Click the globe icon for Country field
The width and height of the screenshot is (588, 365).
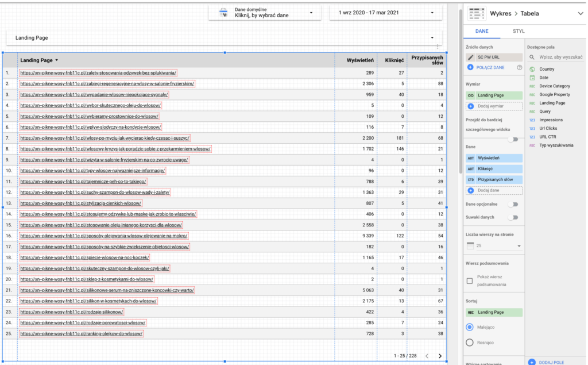[532, 69]
